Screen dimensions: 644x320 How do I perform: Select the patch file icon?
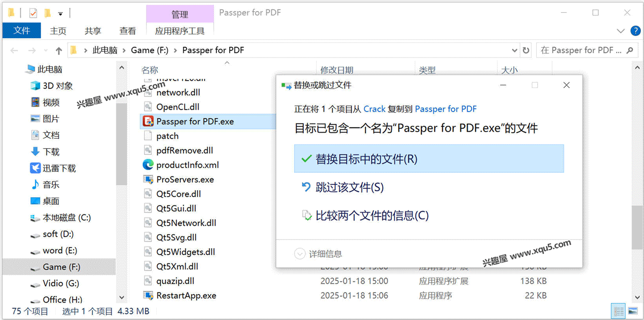point(148,136)
